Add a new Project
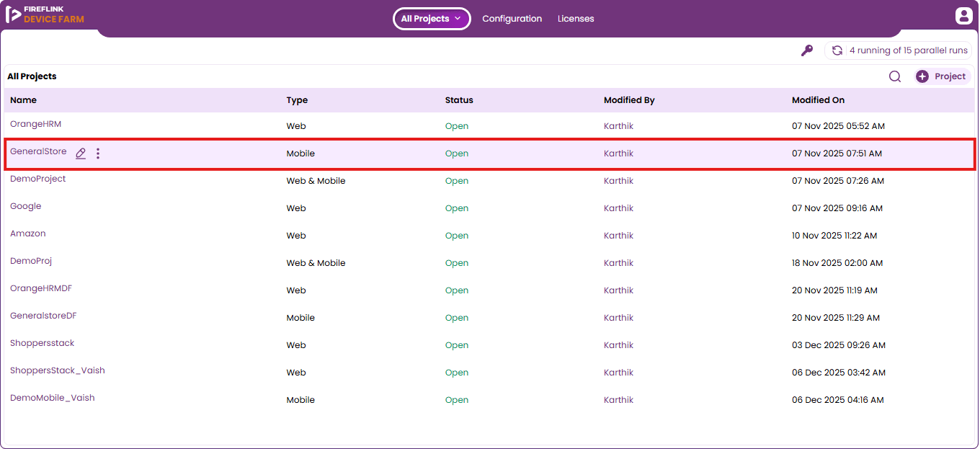The image size is (980, 449). 943,76
